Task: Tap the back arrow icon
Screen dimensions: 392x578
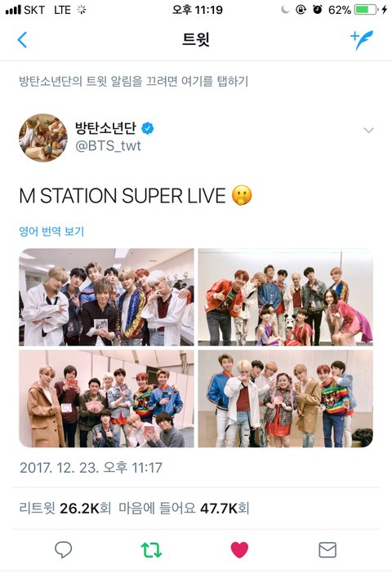Action: pos(22,40)
